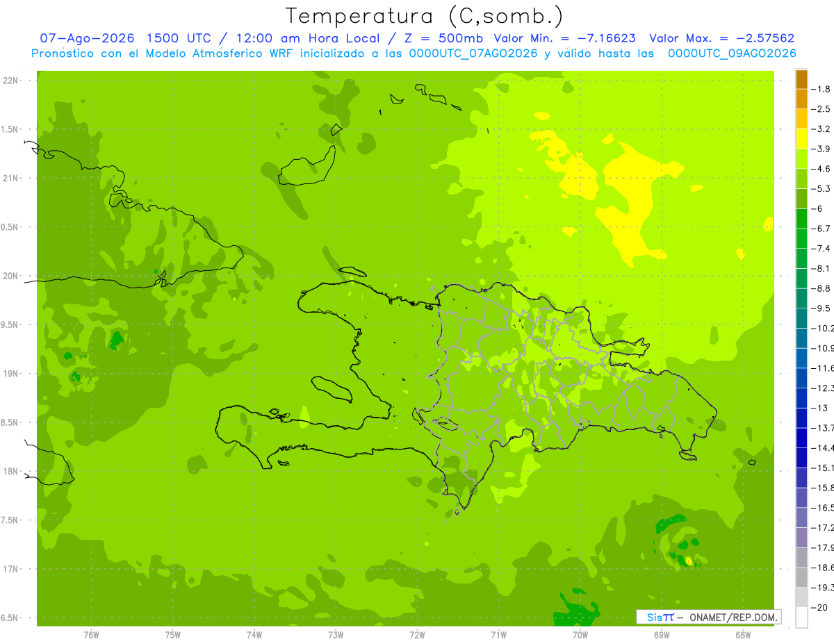Pick the teal swatch between -9.5 and -10.2
Screen dimensions: 834x644
[x=801, y=318]
